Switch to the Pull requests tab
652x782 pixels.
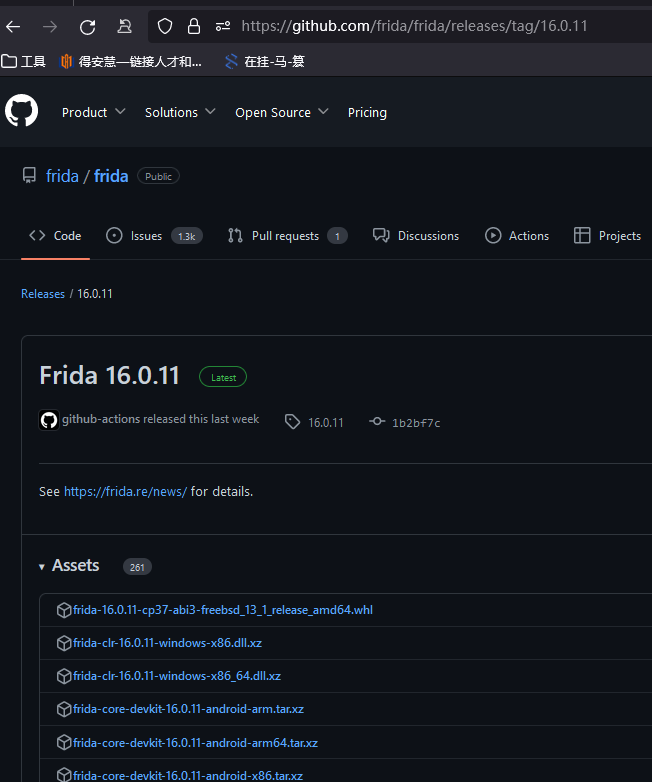[x=287, y=236]
